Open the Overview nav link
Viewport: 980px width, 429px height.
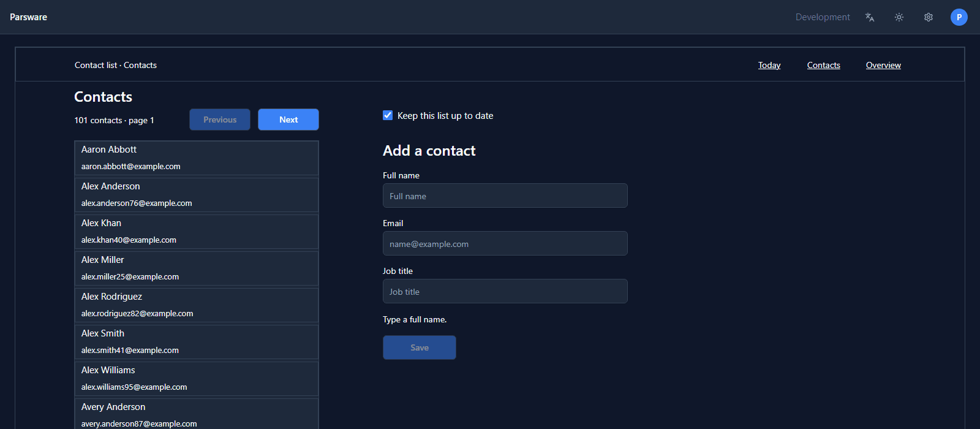883,65
